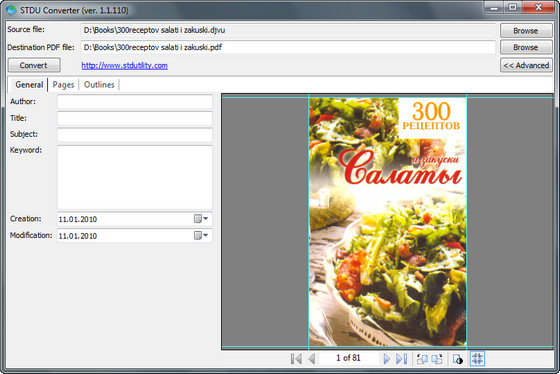Click the Modification date value 11.01.2010

[78, 236]
